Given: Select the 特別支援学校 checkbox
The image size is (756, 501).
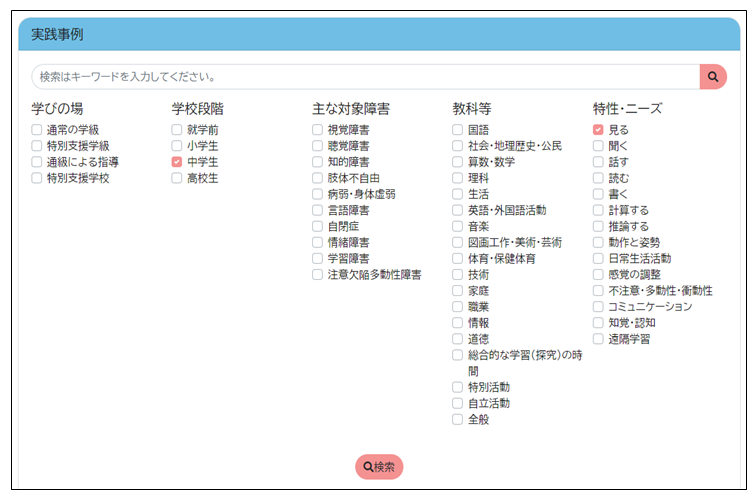Looking at the screenshot, I should pos(37,178).
